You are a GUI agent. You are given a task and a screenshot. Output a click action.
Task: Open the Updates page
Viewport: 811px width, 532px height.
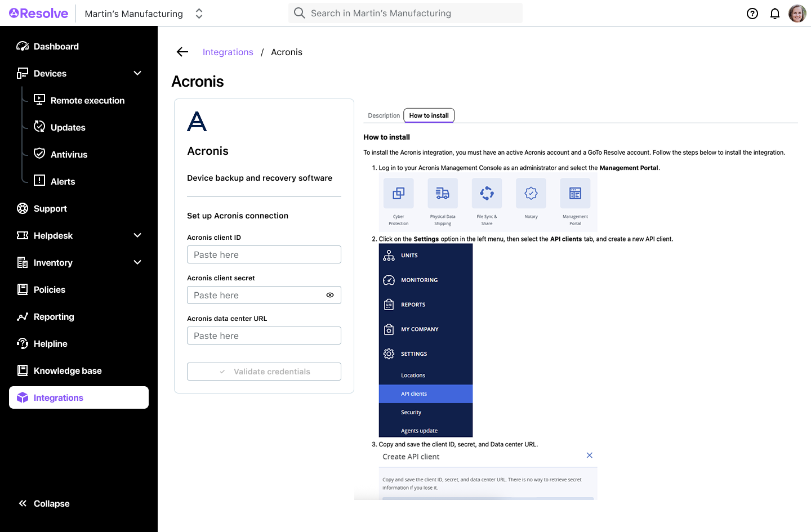coord(68,127)
